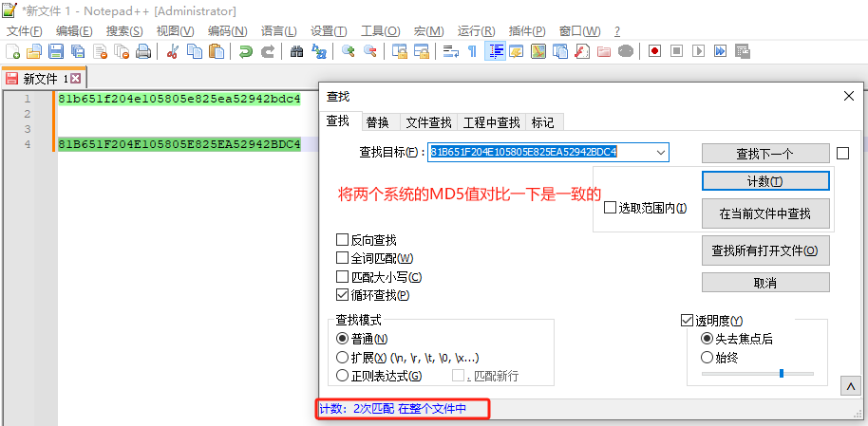
Task: Tick the 选取范围内 checkbox
Action: coord(610,208)
